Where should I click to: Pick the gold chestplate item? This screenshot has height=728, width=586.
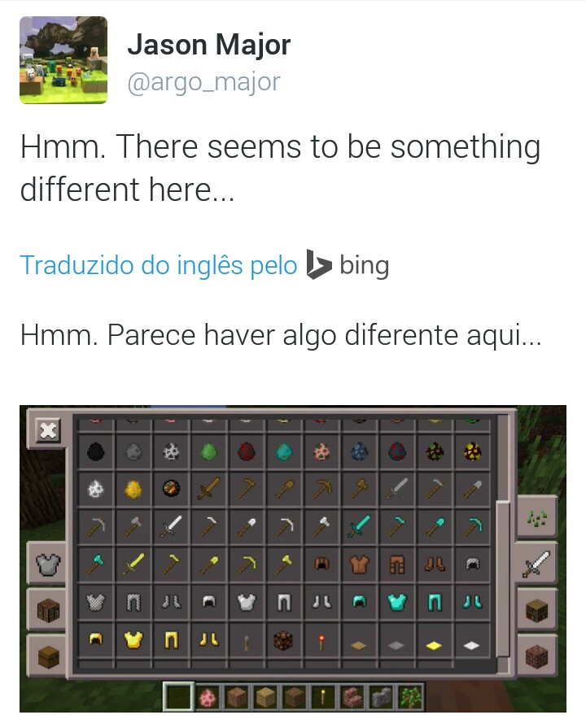point(133,640)
